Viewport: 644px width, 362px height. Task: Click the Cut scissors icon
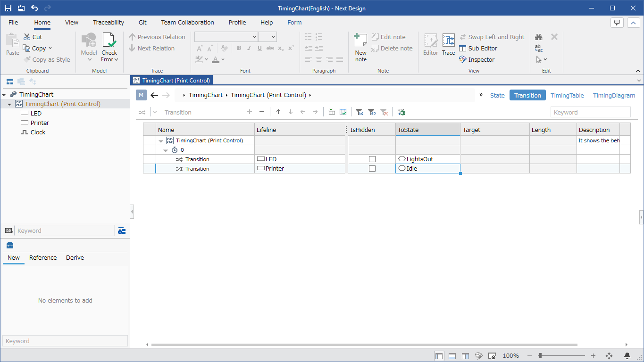(27, 37)
